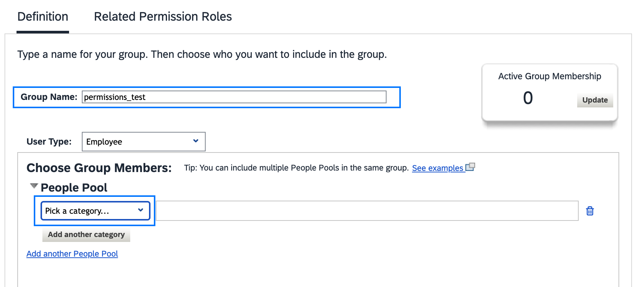Click the chevron arrow in Pick a category
The height and width of the screenshot is (287, 644).
[141, 210]
